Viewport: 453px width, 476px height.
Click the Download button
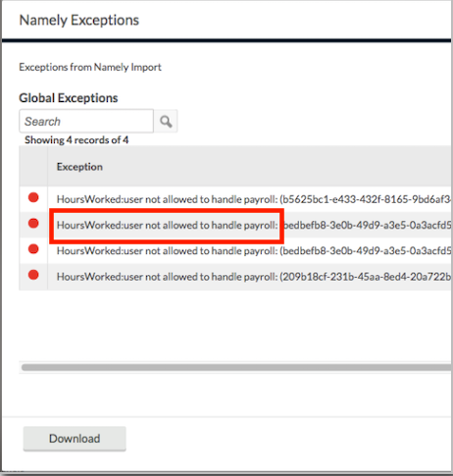(x=75, y=439)
